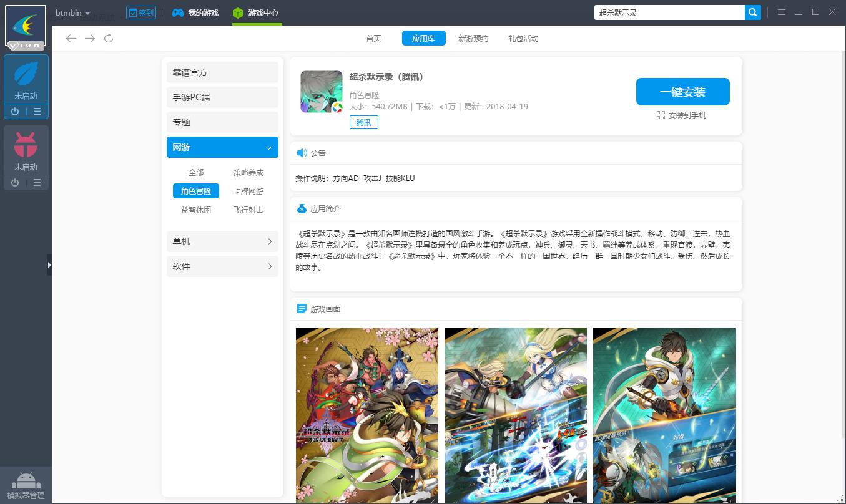The height and width of the screenshot is (504, 846).
Task: Click the page refresh icon
Action: (x=109, y=39)
